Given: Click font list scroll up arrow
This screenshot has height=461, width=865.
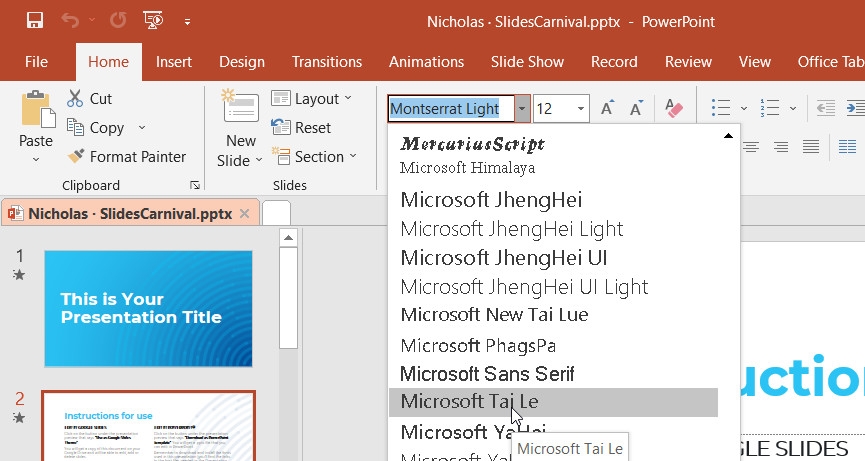Looking at the screenshot, I should (728, 136).
